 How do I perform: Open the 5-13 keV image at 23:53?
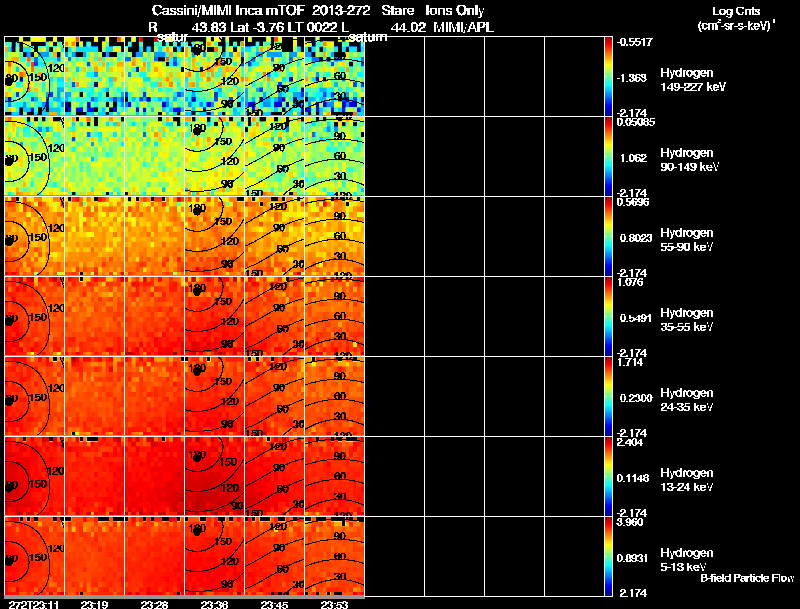[335, 556]
